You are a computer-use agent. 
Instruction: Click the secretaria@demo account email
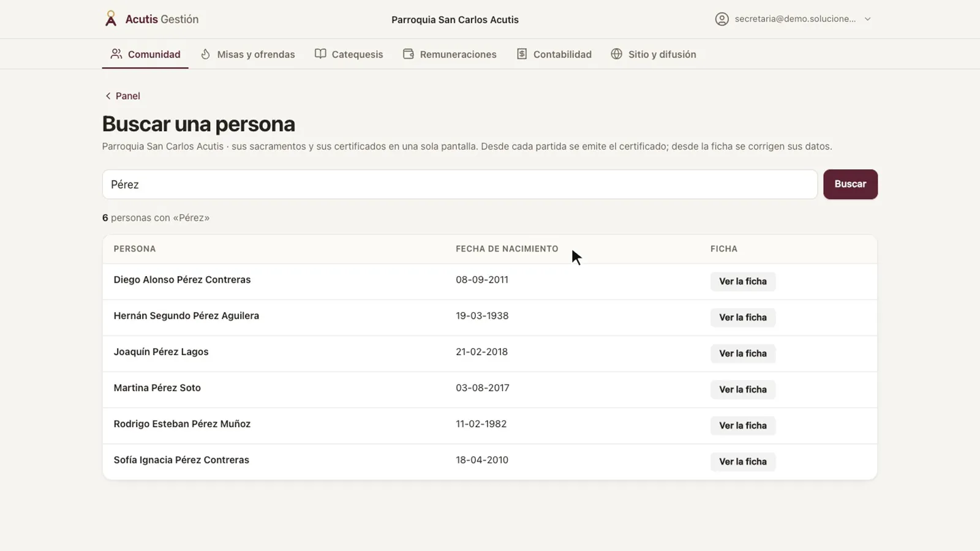click(795, 19)
